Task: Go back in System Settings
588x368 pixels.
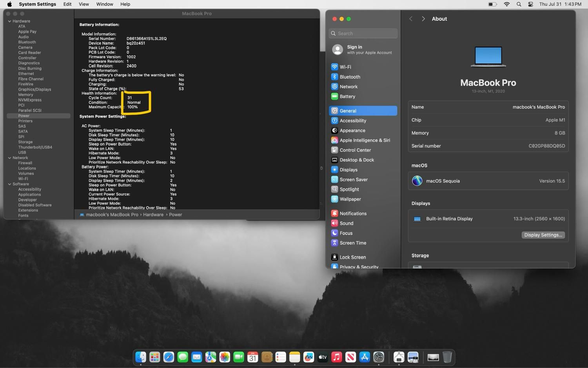Action: point(411,19)
